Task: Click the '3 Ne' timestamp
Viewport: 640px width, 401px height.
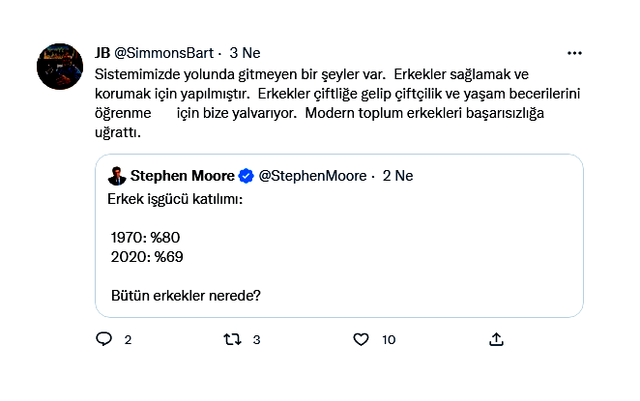Action: click(245, 53)
